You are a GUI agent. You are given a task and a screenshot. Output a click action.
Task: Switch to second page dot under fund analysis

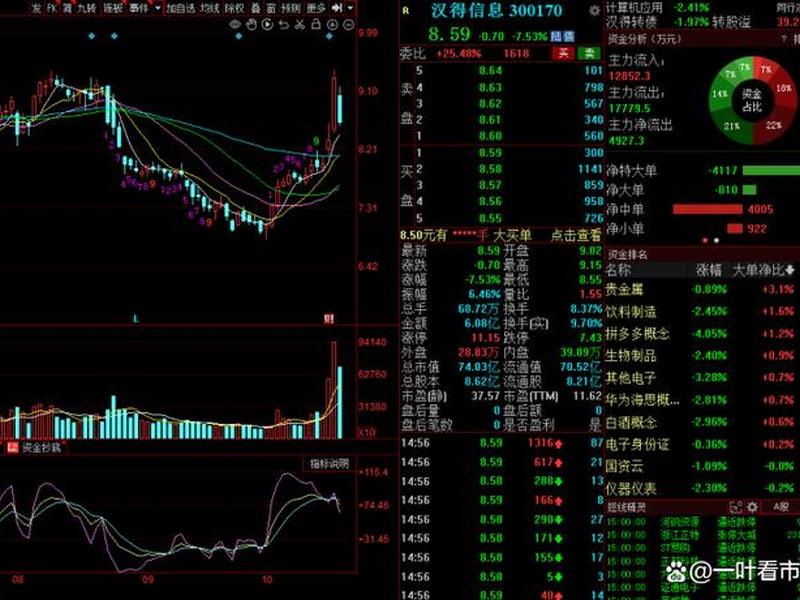[716, 240]
